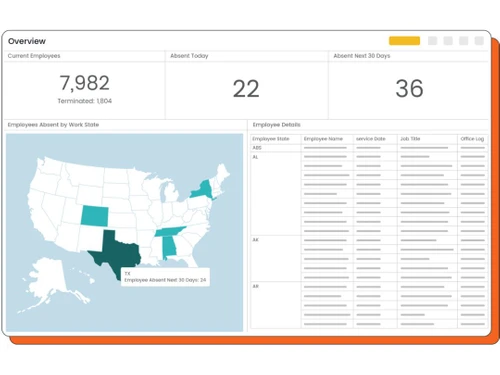Select New York state on the map
This screenshot has width=500, height=375.
point(203,190)
